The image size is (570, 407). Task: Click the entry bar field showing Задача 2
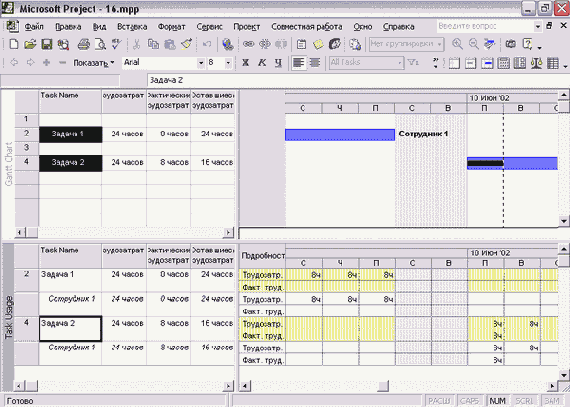358,80
